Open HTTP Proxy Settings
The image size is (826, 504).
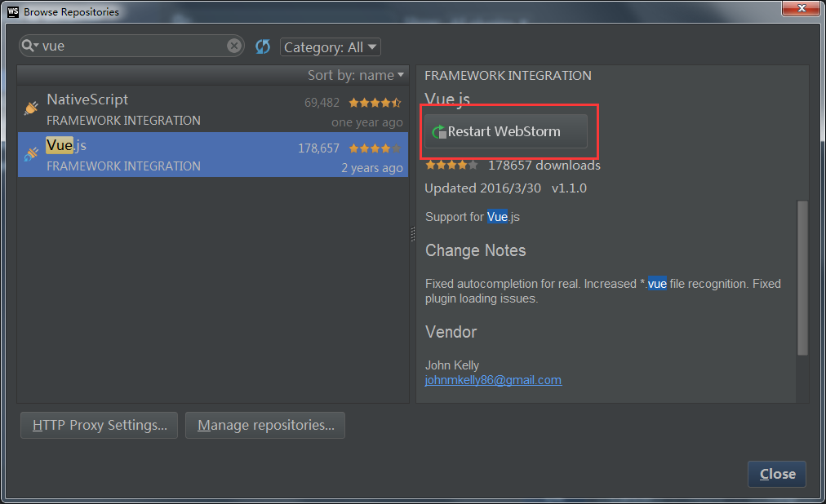pos(99,425)
